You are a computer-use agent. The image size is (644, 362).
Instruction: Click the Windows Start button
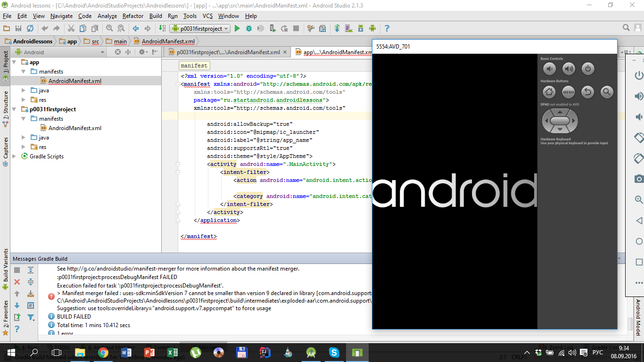pyautogui.click(x=10, y=353)
